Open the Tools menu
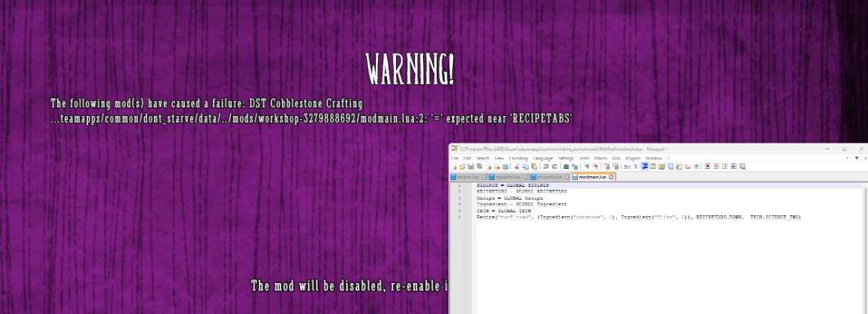868x314 pixels. 584,158
